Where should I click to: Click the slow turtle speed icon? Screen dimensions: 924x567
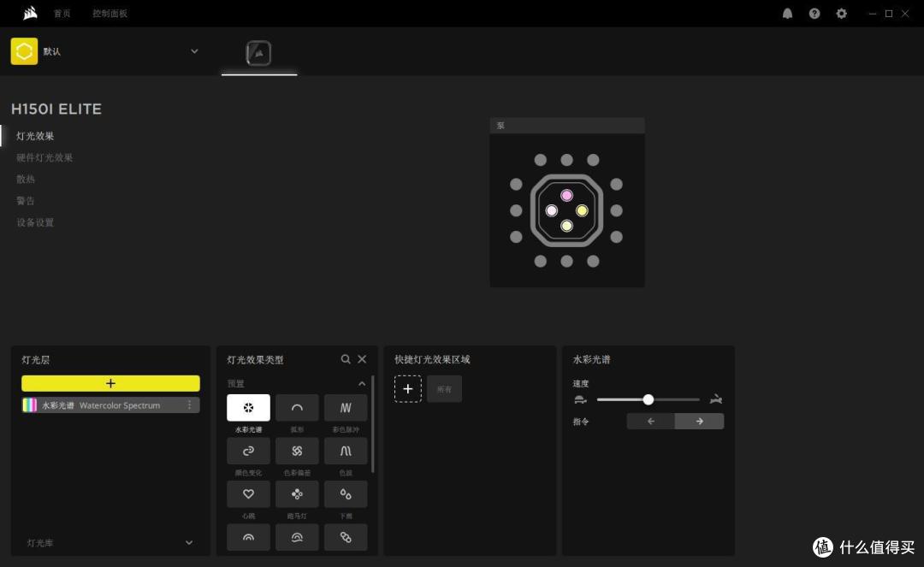(580, 399)
